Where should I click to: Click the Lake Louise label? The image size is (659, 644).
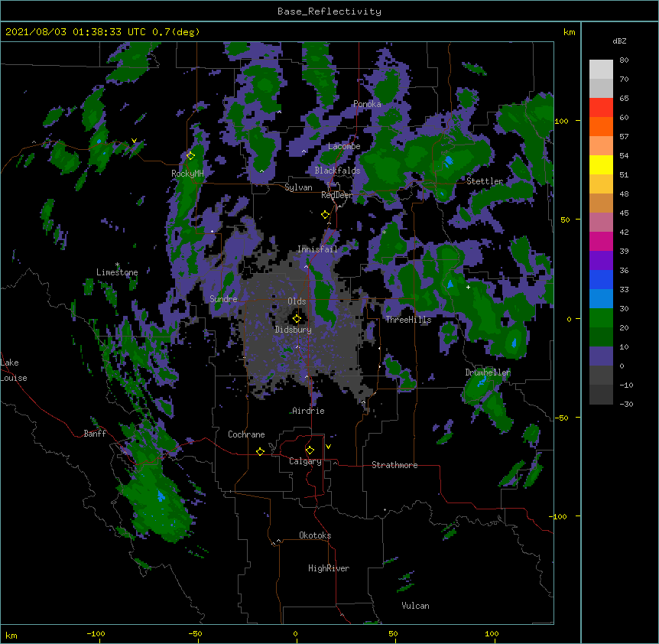pos(14,370)
